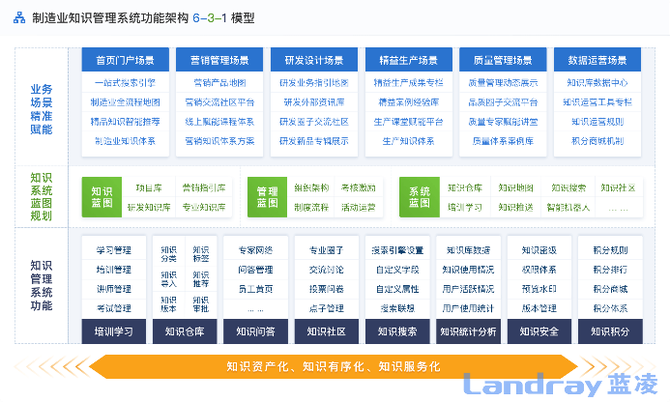670x402 pixels.
Task: Click the 学习管理 entry
Action: 114,250
